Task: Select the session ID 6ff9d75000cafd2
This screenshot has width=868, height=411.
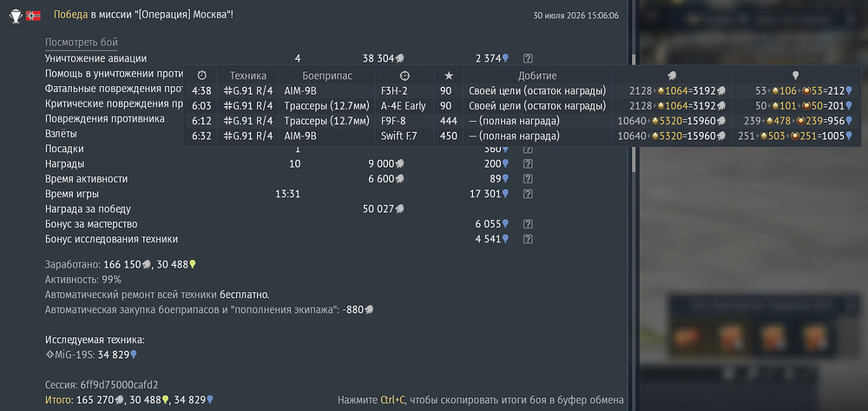Action: pos(119,384)
